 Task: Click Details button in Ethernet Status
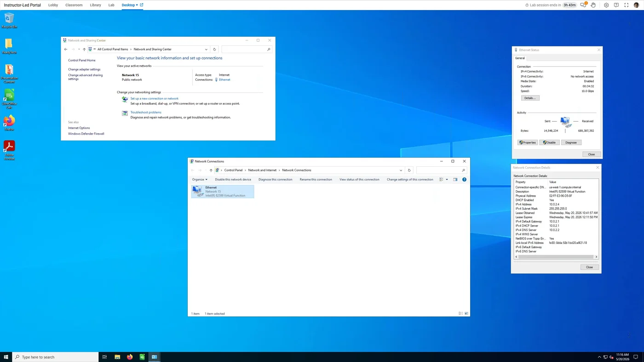pyautogui.click(x=530, y=98)
